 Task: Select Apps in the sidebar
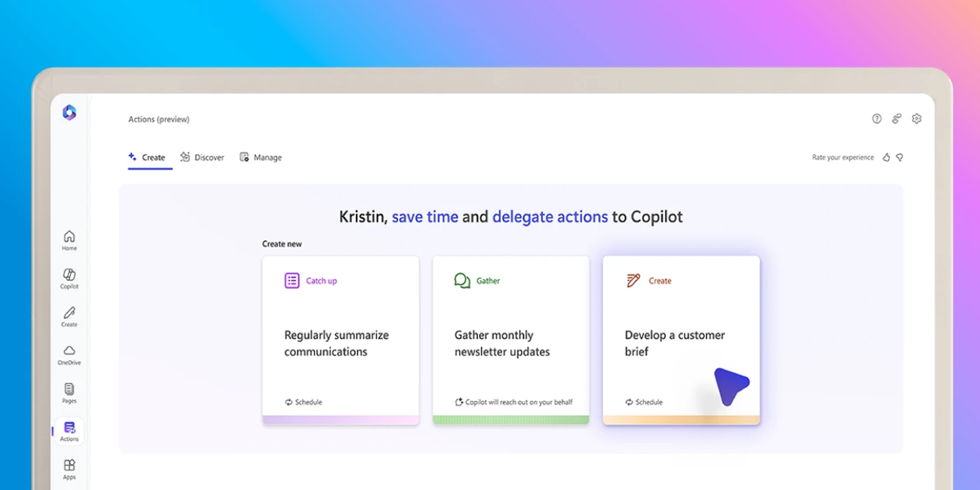(x=69, y=469)
